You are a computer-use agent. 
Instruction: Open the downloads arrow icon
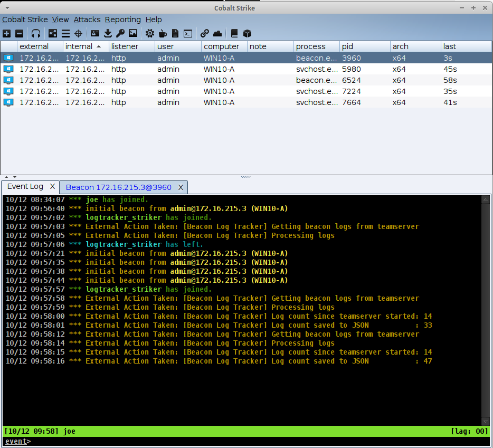point(108,33)
